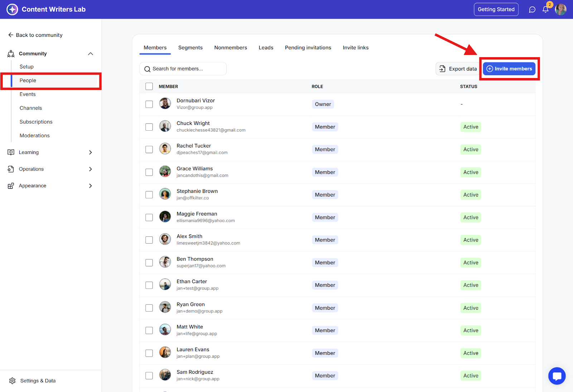
Task: Open the user profile avatar
Action: point(560,10)
